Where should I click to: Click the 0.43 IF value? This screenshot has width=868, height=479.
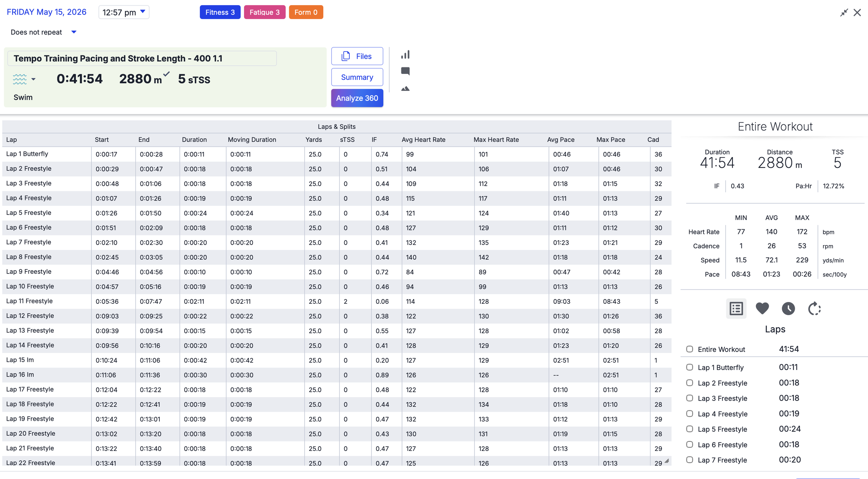click(x=737, y=186)
